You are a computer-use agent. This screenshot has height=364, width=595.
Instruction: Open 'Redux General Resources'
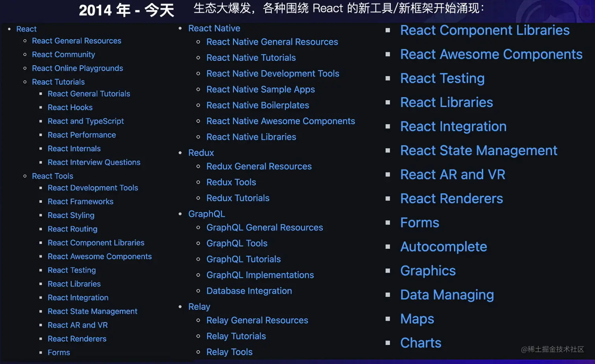coord(259,167)
